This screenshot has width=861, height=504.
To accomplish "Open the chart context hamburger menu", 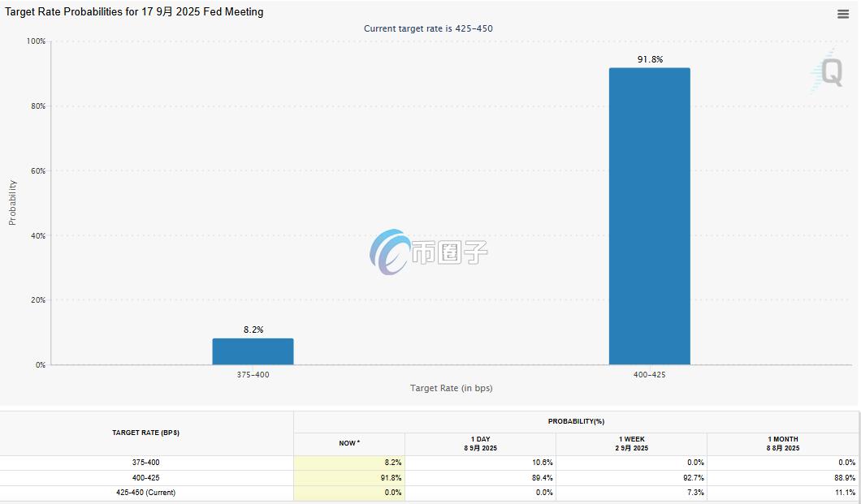I will [x=843, y=14].
